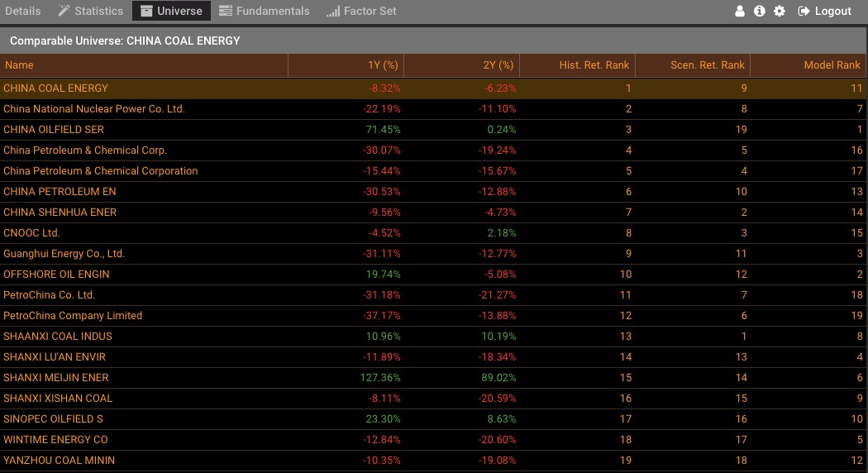868x473 pixels.
Task: Sort by Name column header
Action: point(144,65)
